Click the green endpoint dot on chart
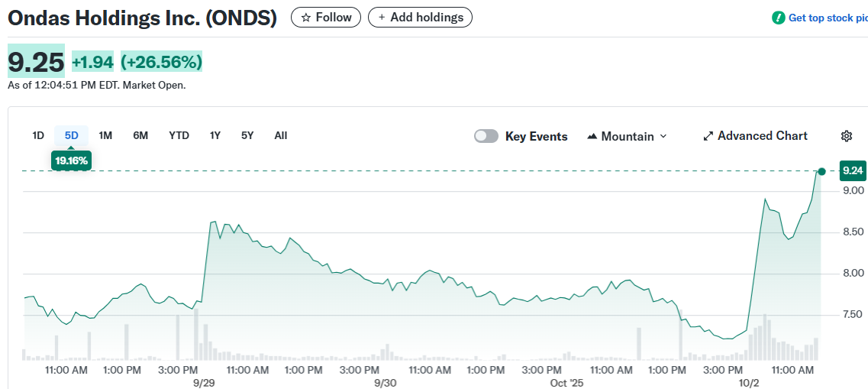This screenshot has width=868, height=389. [x=821, y=171]
